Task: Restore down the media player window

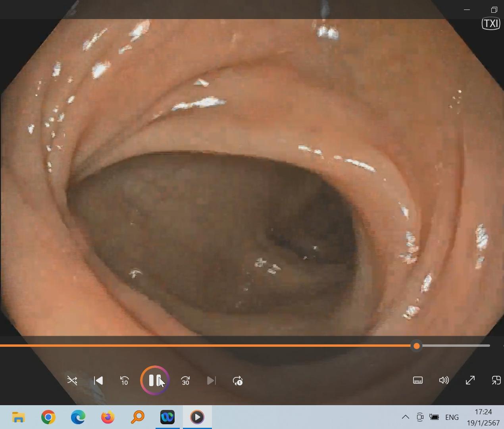Action: (494, 10)
